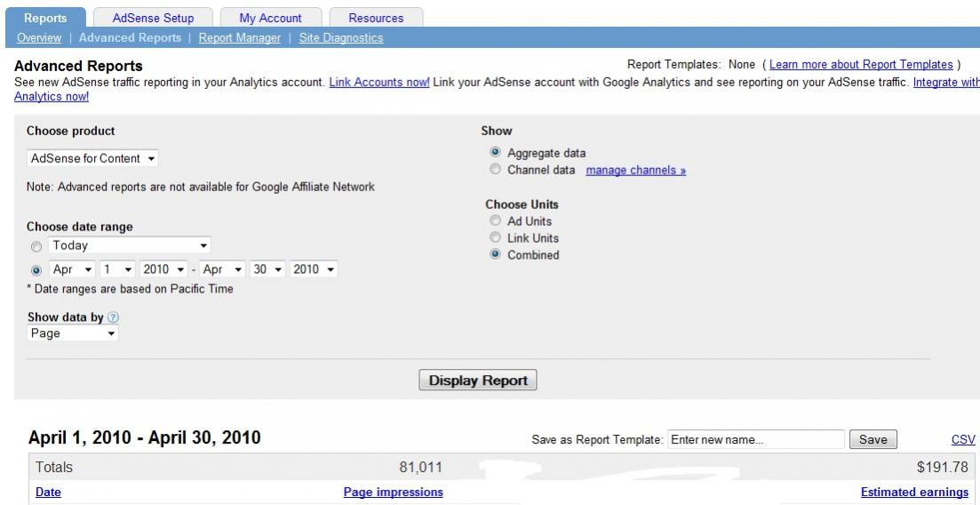Select the preset date range radio button

click(36, 246)
